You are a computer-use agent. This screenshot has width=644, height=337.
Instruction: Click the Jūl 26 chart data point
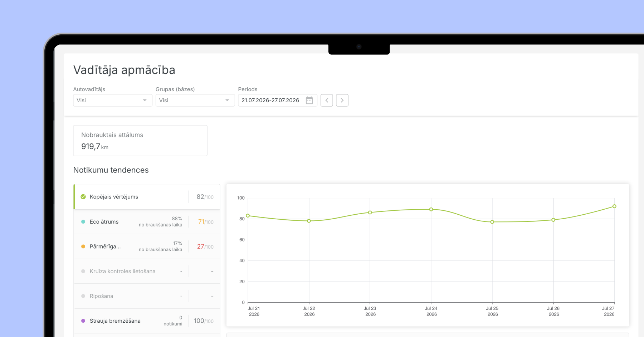(x=553, y=220)
